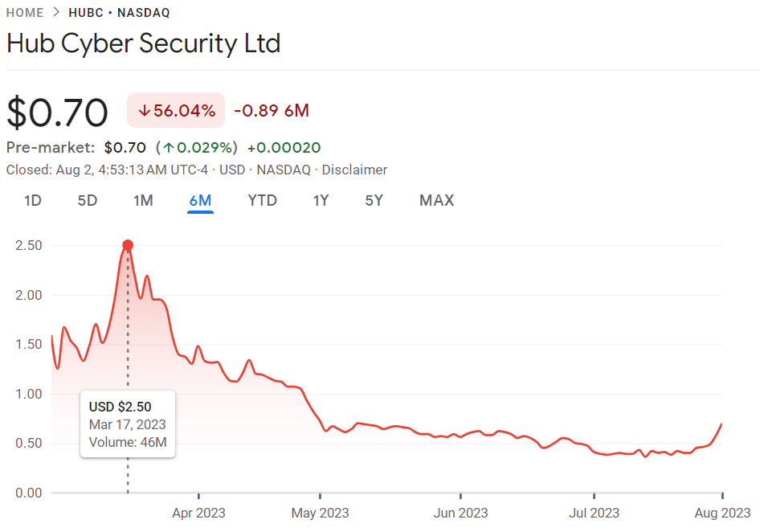Select the 56.04% decline badge
Image resolution: width=760 pixels, height=532 pixels.
pyautogui.click(x=175, y=110)
